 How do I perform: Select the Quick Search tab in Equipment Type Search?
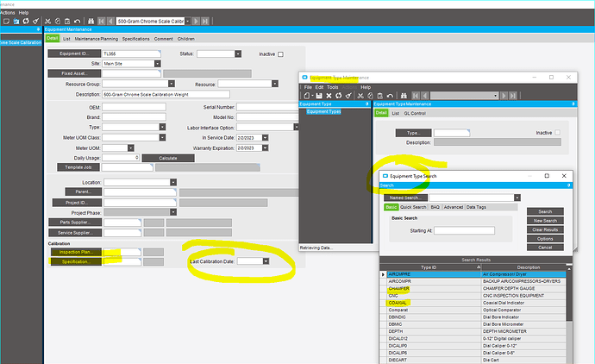point(413,207)
